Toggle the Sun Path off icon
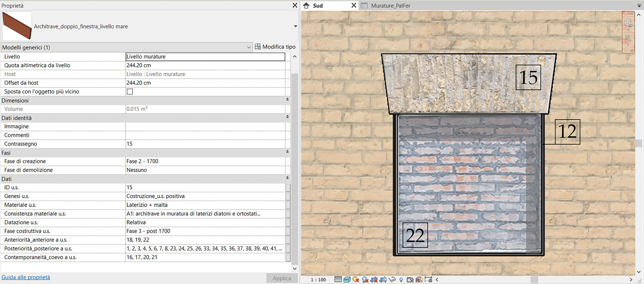This screenshot has width=644, height=284. click(x=356, y=279)
